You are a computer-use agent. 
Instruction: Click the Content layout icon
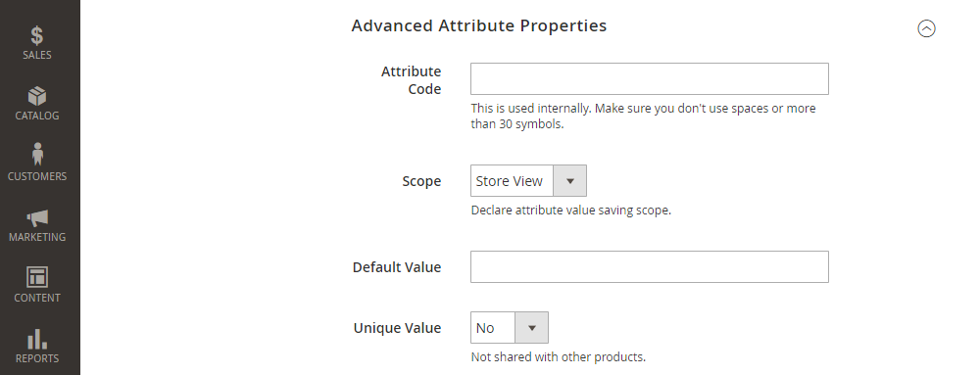(x=37, y=277)
